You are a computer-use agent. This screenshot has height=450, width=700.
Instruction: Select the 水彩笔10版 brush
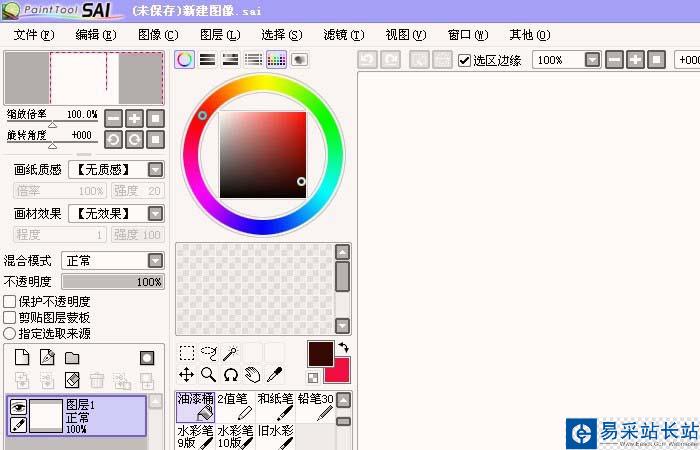point(235,437)
